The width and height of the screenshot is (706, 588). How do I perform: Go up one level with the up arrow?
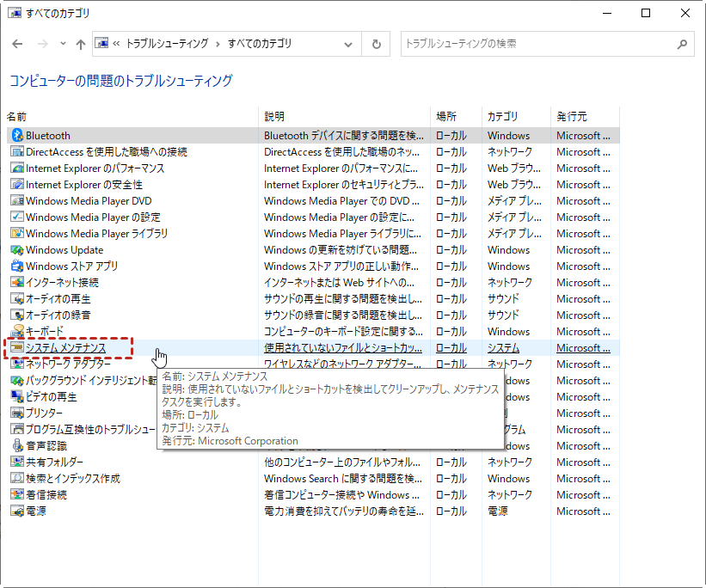coord(81,44)
